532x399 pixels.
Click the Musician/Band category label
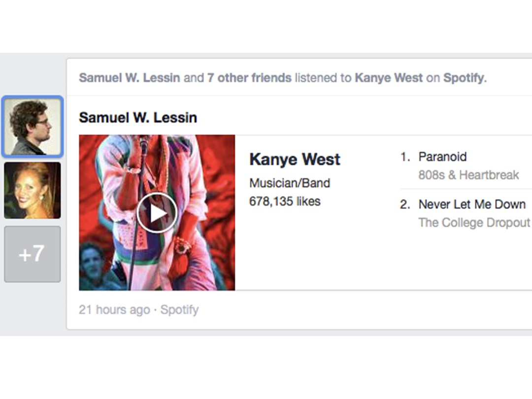click(290, 183)
